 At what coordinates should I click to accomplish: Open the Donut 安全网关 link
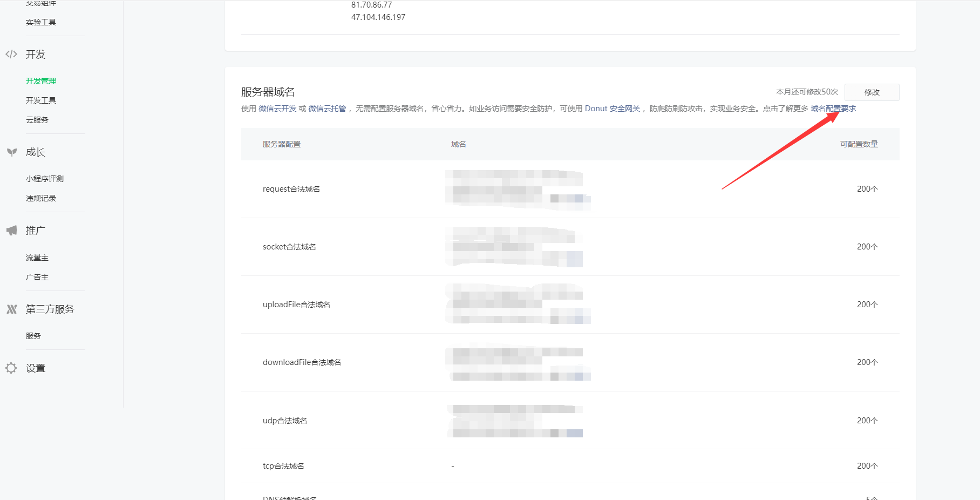click(612, 109)
